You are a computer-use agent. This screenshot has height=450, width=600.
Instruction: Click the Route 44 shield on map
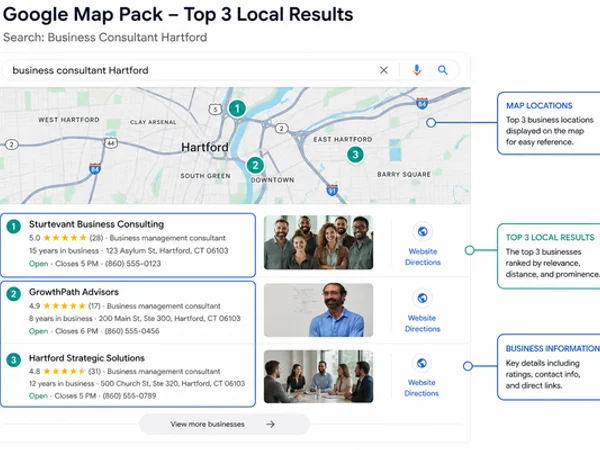[111, 143]
